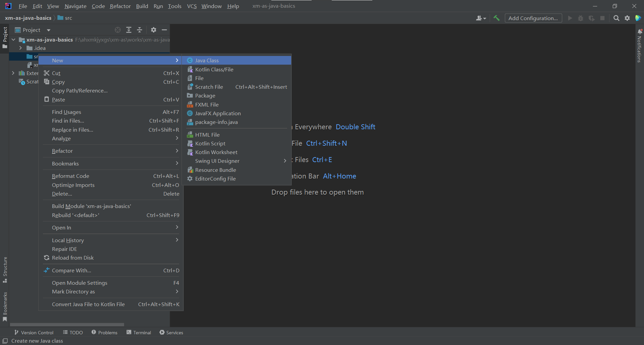Click Add Configuration... button
Screen dimensions: 644x345
pyautogui.click(x=533, y=18)
